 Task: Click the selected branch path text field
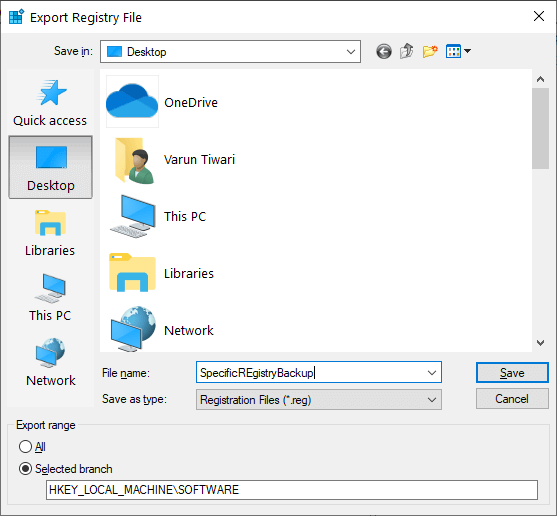pyautogui.click(x=292, y=490)
